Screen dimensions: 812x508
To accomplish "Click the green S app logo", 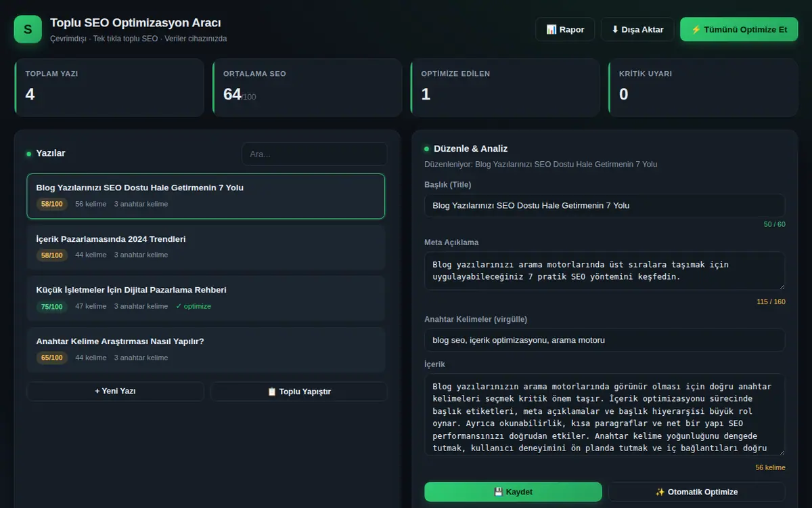I will coord(28,29).
